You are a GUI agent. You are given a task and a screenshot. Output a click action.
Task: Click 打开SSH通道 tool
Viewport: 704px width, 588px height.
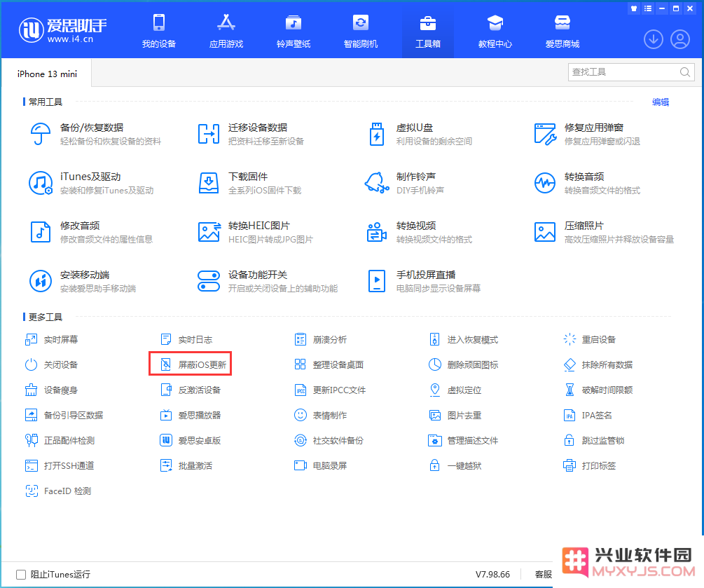60,465
